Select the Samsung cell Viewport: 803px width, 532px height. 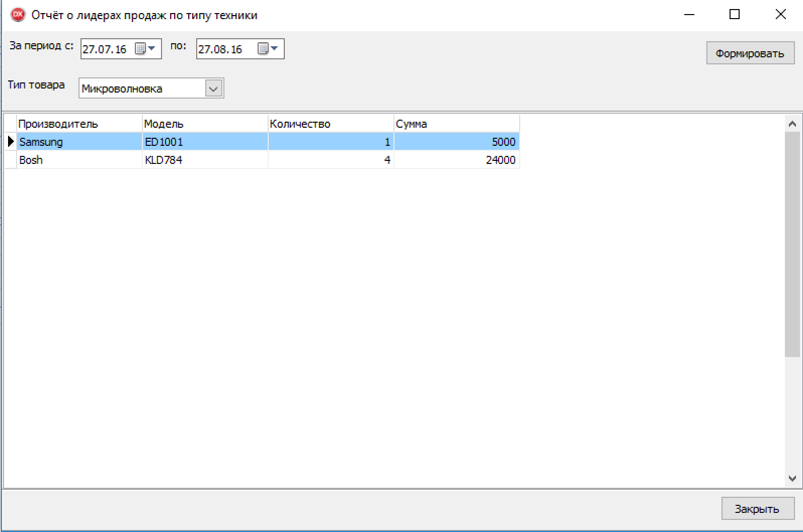coord(79,142)
